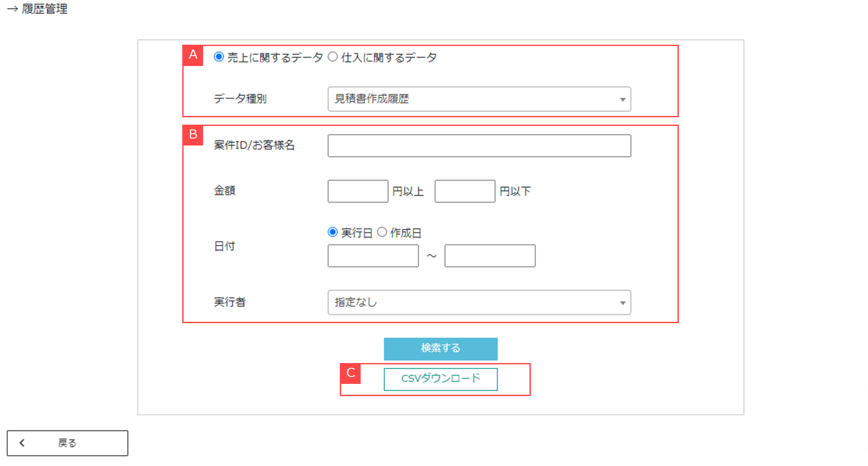Screen dimensions: 868x466
Task: Click the red A section marker
Action: tap(193, 55)
